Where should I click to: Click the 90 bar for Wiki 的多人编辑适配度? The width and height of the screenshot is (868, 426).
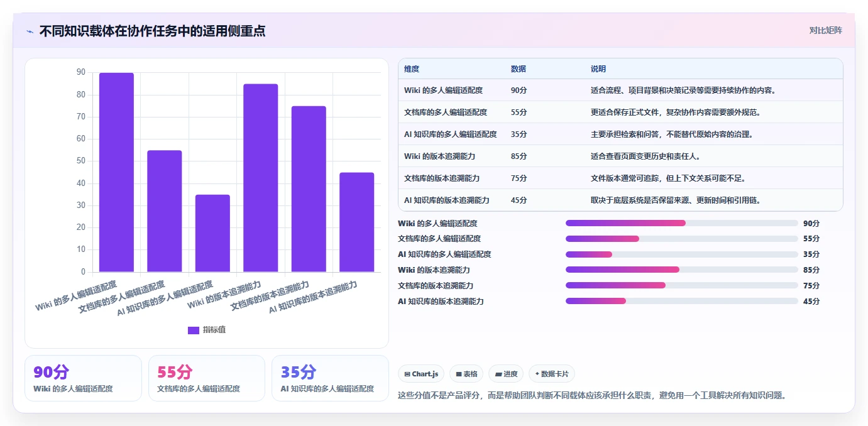[116, 172]
